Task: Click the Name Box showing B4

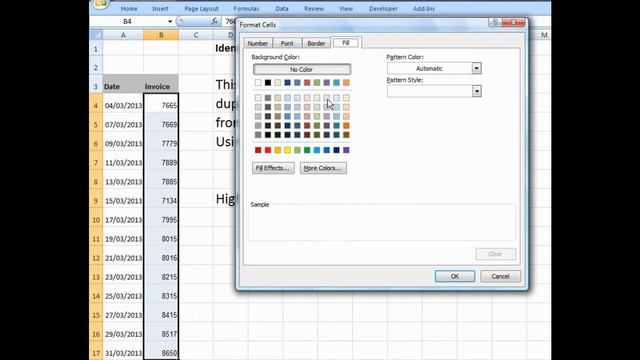Action: 128,21
